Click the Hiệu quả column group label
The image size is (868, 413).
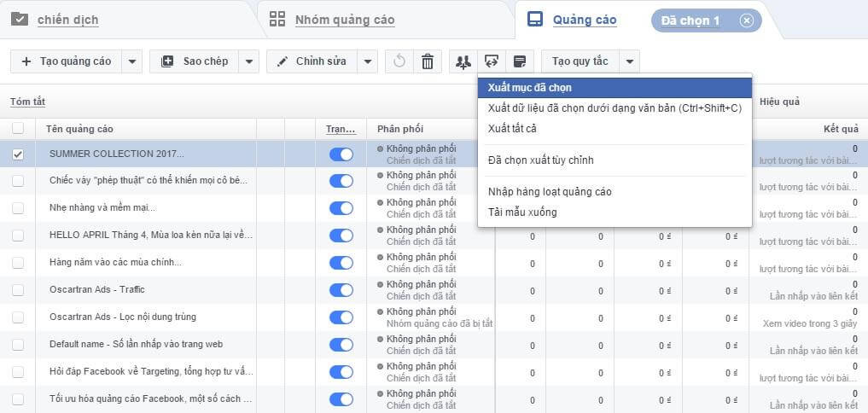click(779, 102)
